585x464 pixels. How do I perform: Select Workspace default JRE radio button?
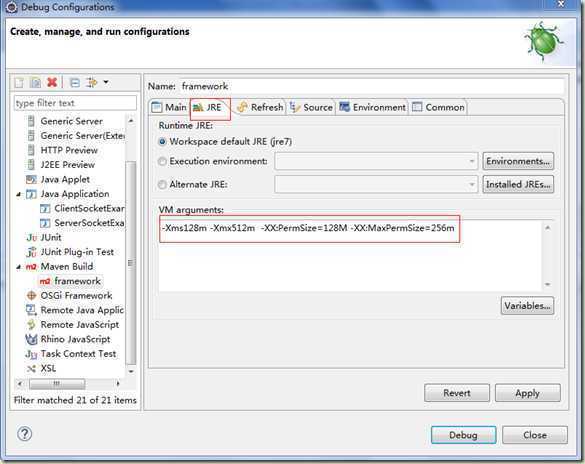pos(162,142)
